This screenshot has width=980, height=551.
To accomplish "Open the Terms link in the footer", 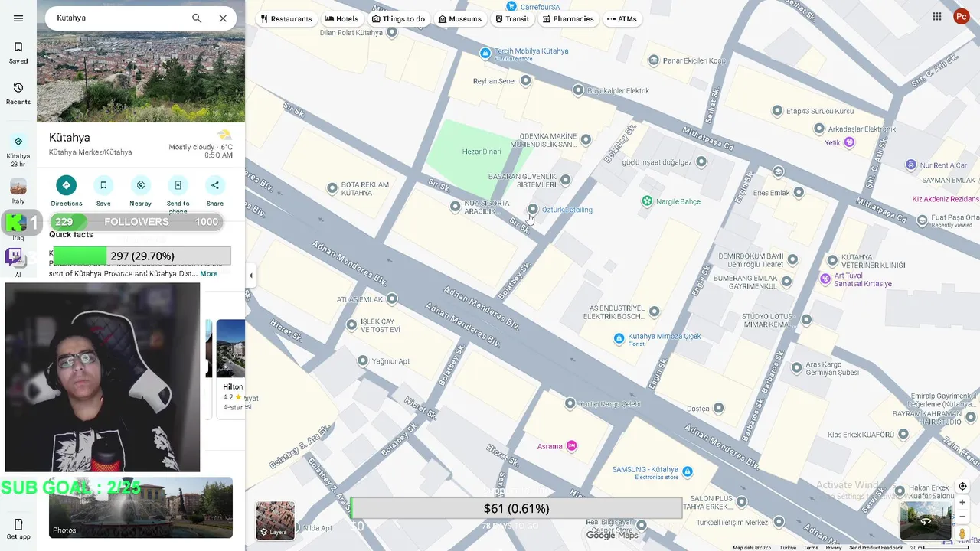I will coord(811,548).
